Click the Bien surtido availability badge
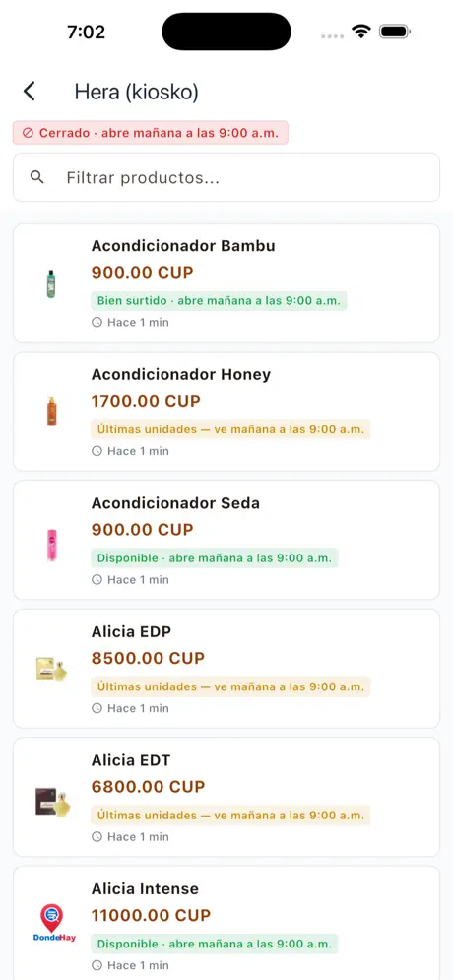453x980 pixels. coord(219,300)
